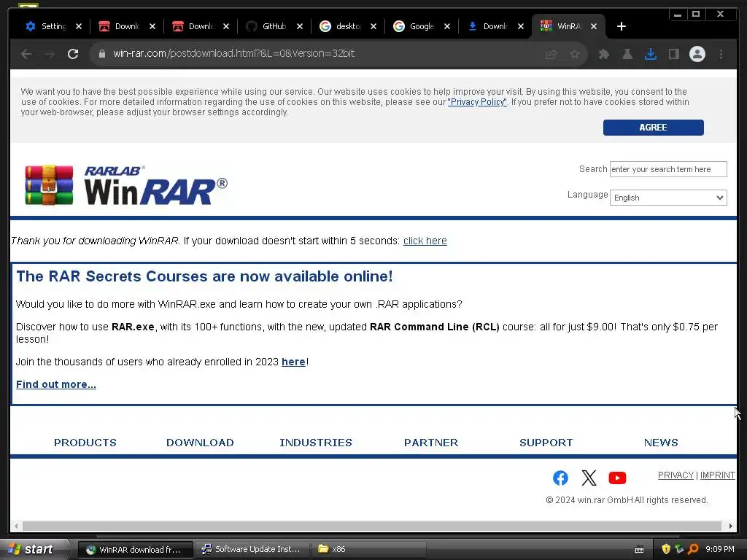Screen dimensions: 747x560
Task: Click the horizontal scrollbar track
Action: click(371, 526)
